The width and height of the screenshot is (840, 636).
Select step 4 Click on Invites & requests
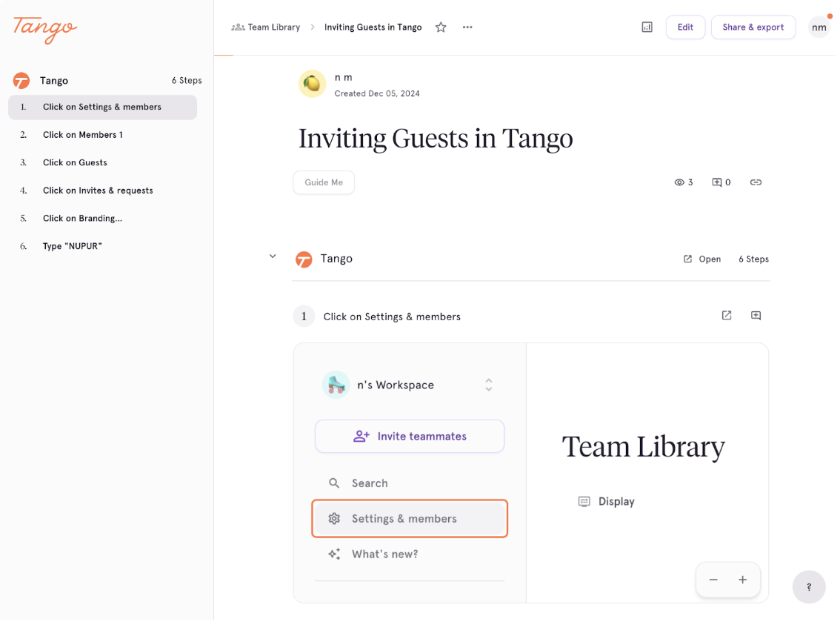pyautogui.click(x=103, y=191)
